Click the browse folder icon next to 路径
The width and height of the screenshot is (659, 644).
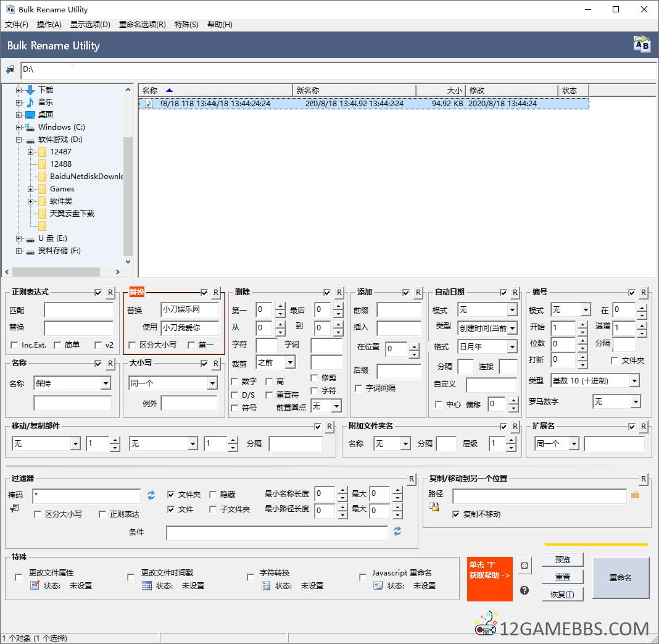click(x=635, y=495)
